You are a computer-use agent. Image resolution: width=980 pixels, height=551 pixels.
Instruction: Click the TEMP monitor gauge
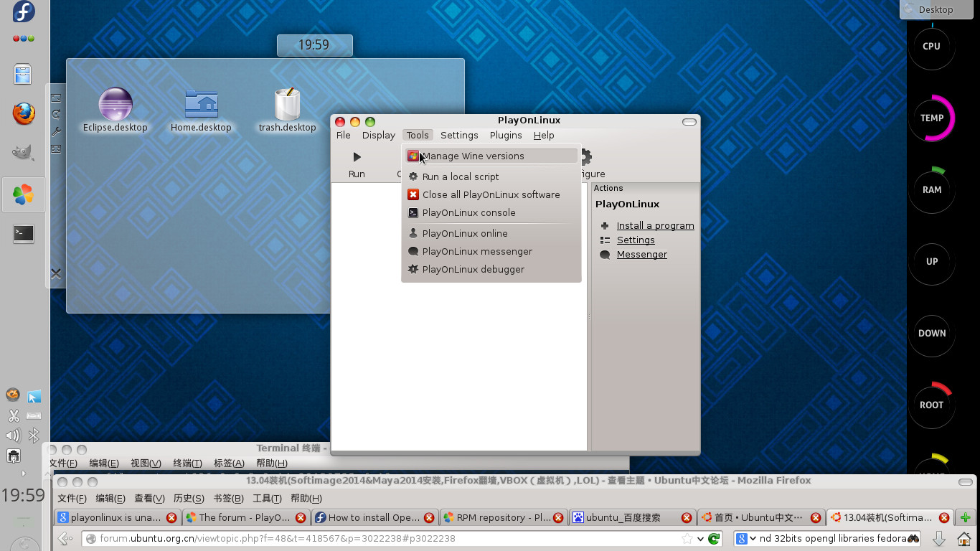click(932, 118)
